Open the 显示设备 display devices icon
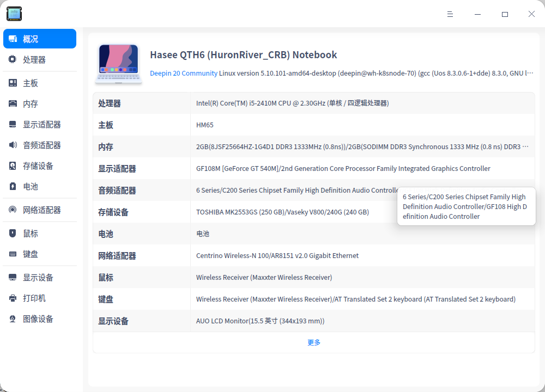This screenshot has width=545, height=392. (12, 277)
